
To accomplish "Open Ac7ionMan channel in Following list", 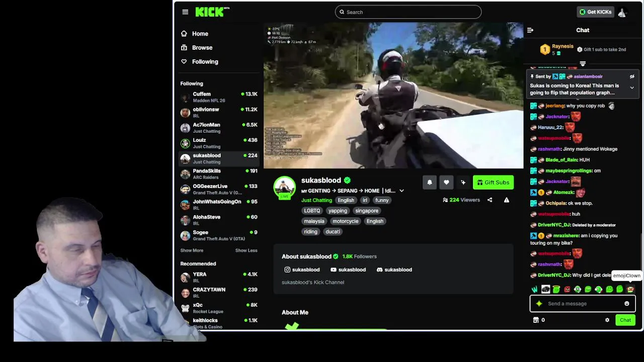I will pos(219,128).
